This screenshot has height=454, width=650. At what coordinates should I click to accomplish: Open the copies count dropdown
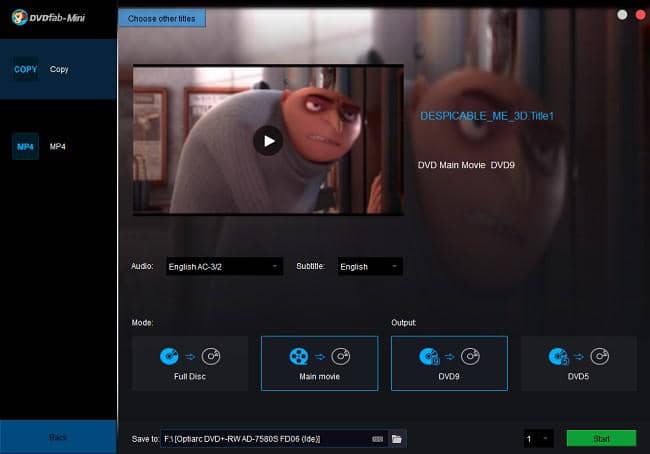click(x=538, y=439)
